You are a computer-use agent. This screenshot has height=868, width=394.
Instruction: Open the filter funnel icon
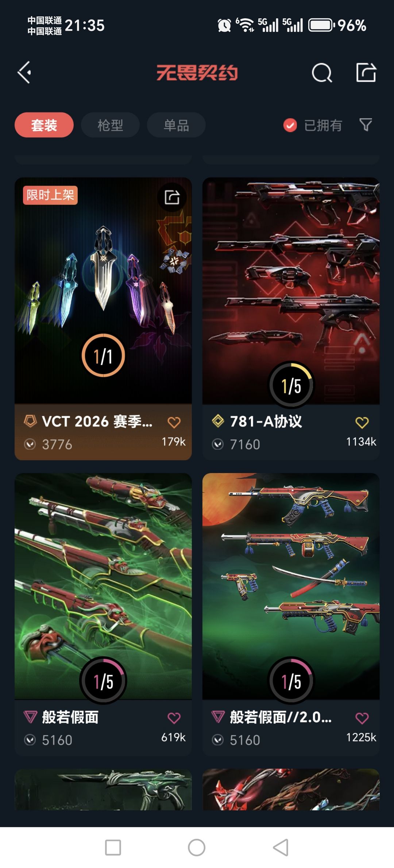366,125
